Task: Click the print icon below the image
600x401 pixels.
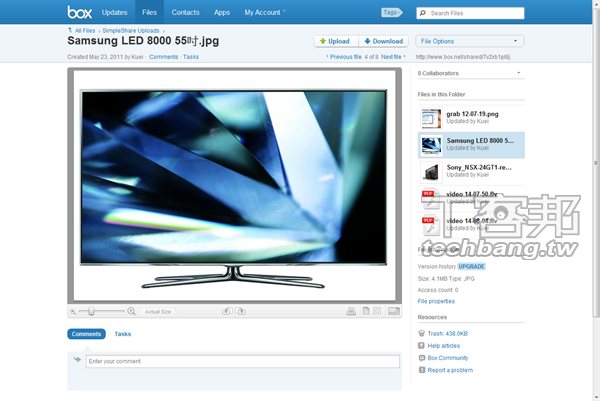Action: pyautogui.click(x=350, y=311)
